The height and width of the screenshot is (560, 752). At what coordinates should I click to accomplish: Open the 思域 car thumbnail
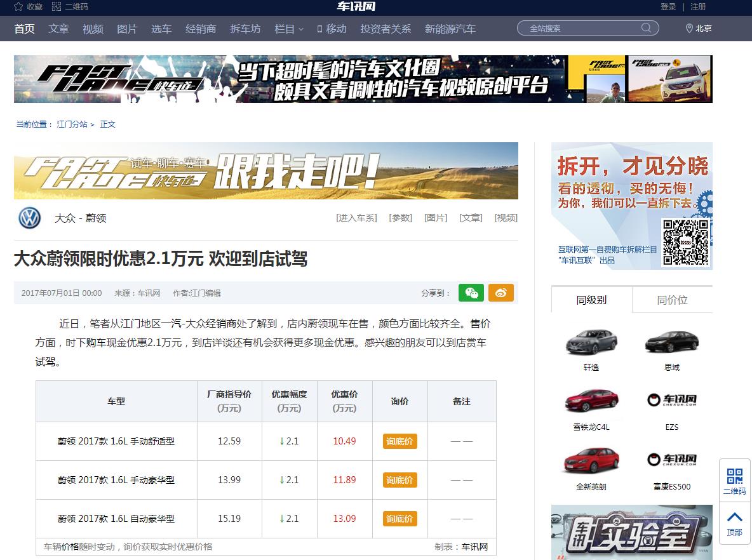(x=672, y=342)
